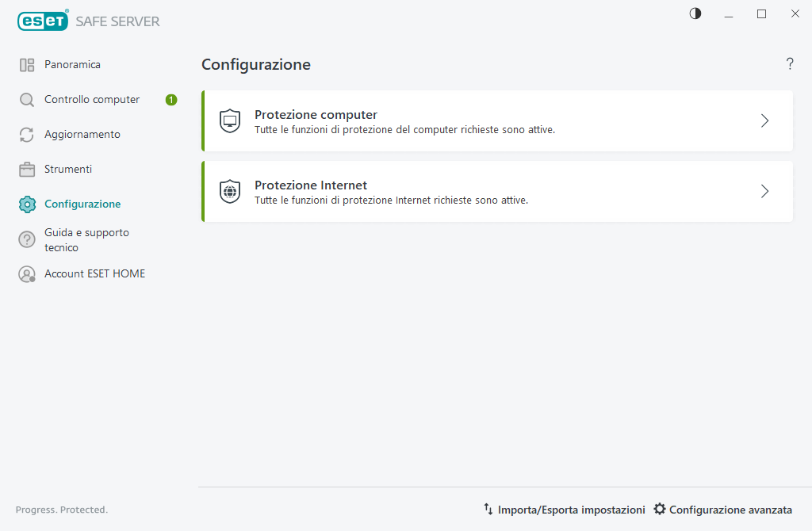Toggle the contrast/dark mode half-circle button
The height and width of the screenshot is (531, 812).
pyautogui.click(x=695, y=13)
